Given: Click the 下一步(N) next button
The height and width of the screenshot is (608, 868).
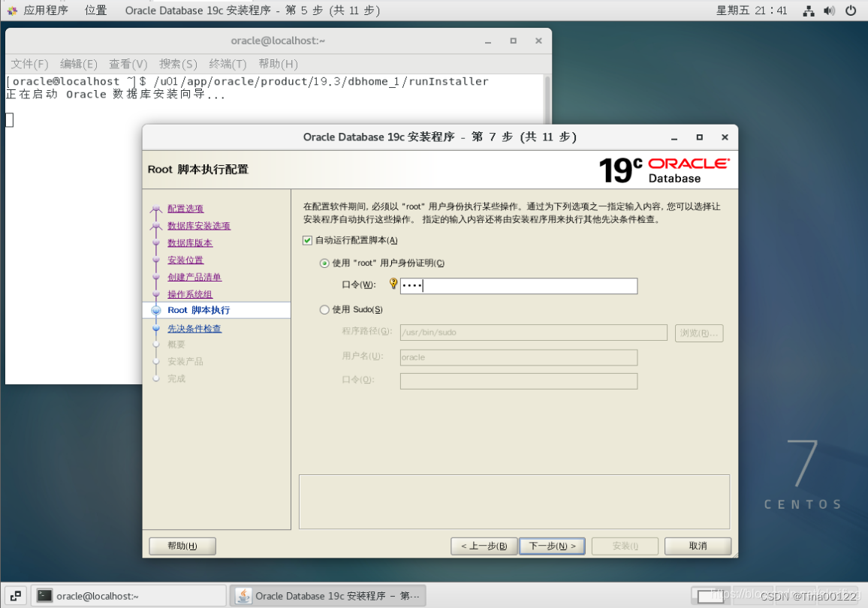Looking at the screenshot, I should 552,546.
